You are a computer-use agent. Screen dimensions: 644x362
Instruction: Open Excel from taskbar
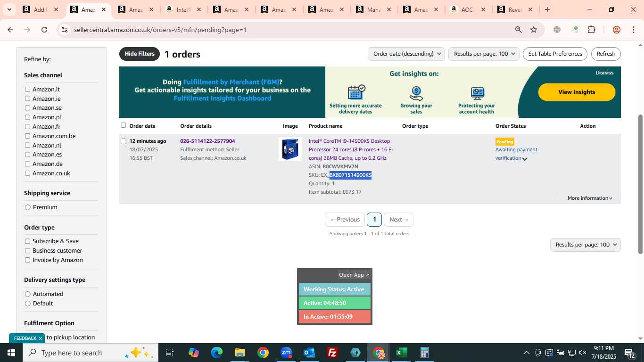pyautogui.click(x=401, y=353)
